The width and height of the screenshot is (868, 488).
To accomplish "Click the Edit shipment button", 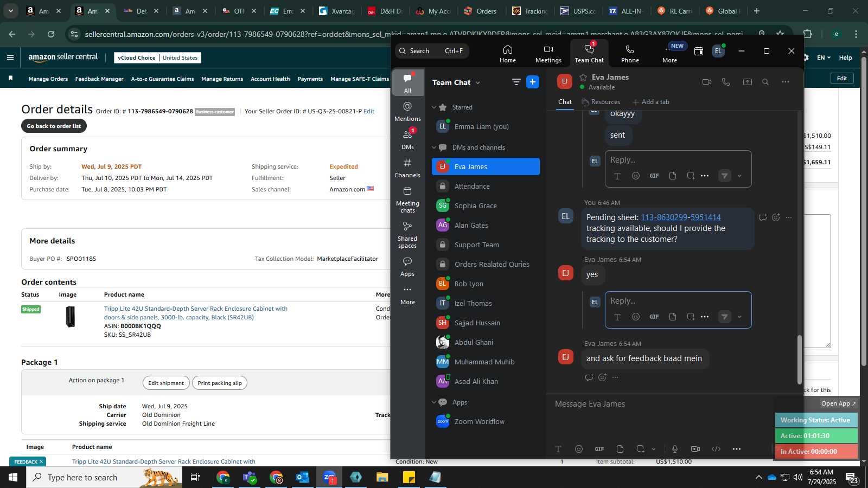I will pos(166,383).
